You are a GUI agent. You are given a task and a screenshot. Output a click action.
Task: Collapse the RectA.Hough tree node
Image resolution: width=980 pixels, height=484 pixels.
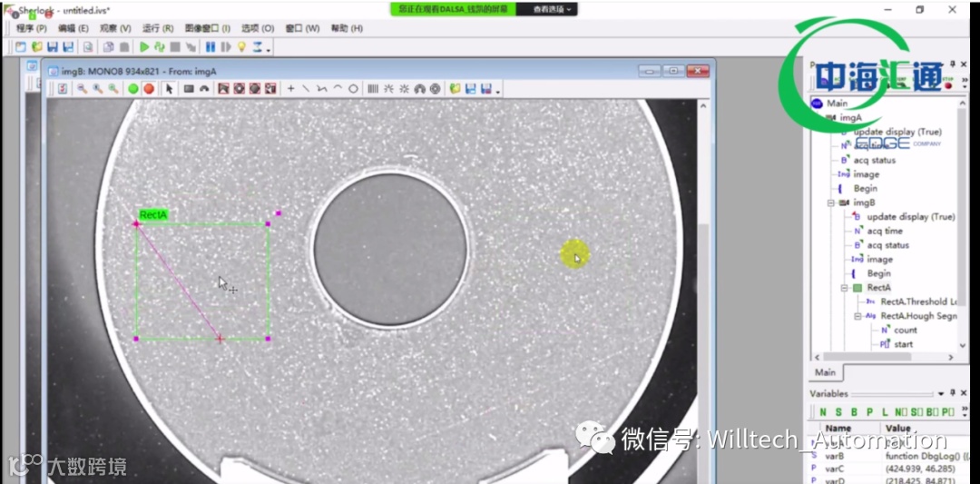point(858,316)
